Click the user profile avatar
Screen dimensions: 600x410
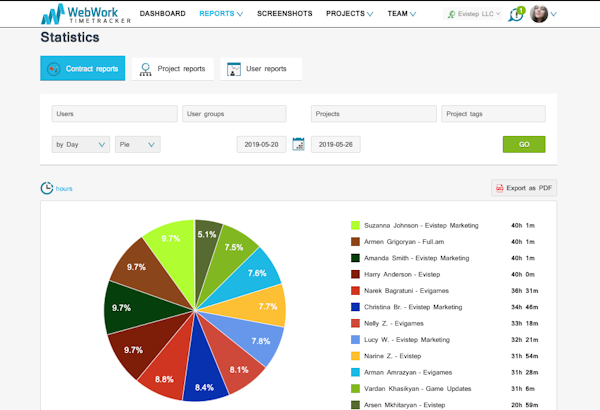[539, 14]
